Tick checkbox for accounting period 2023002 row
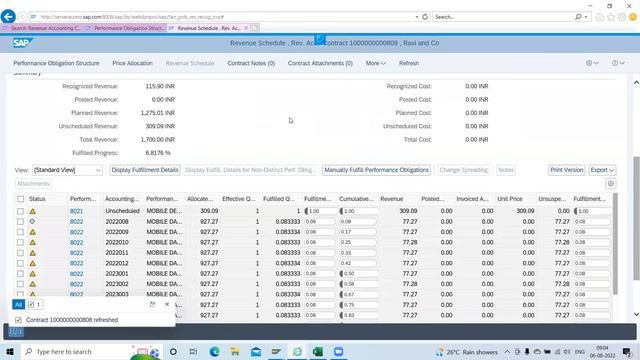This screenshot has height=360, width=640. coord(20,284)
